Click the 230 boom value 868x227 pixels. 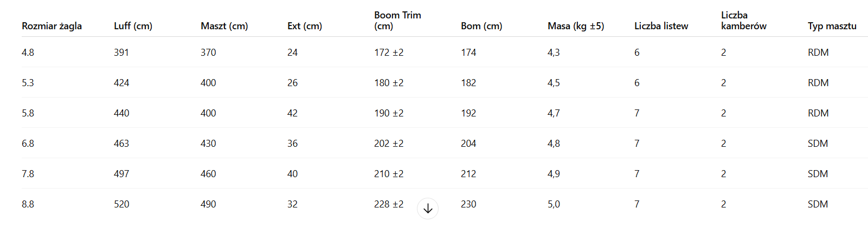[x=468, y=204]
